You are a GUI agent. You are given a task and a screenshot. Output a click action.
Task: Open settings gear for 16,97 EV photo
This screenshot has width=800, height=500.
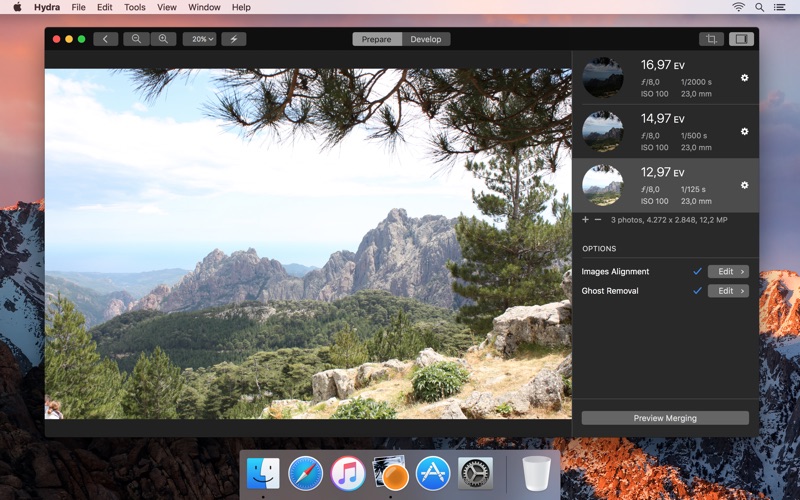pos(744,78)
